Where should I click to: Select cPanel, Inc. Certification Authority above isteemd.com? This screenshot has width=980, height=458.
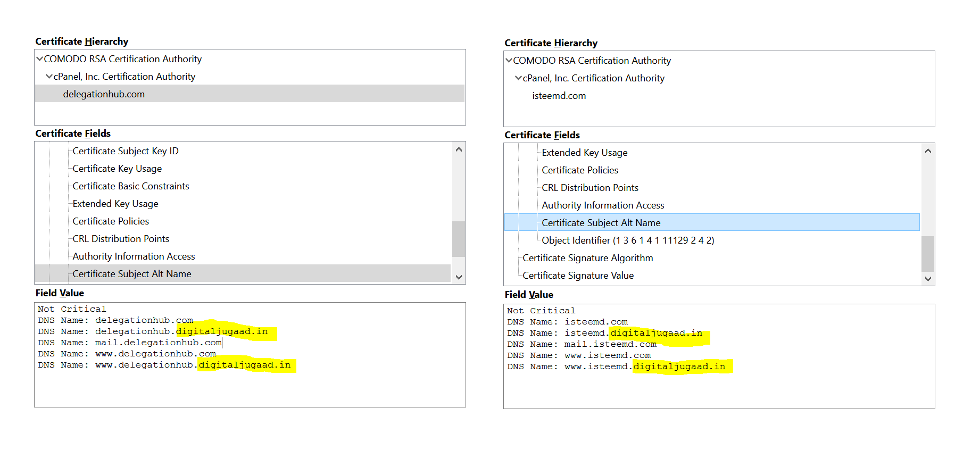(594, 78)
